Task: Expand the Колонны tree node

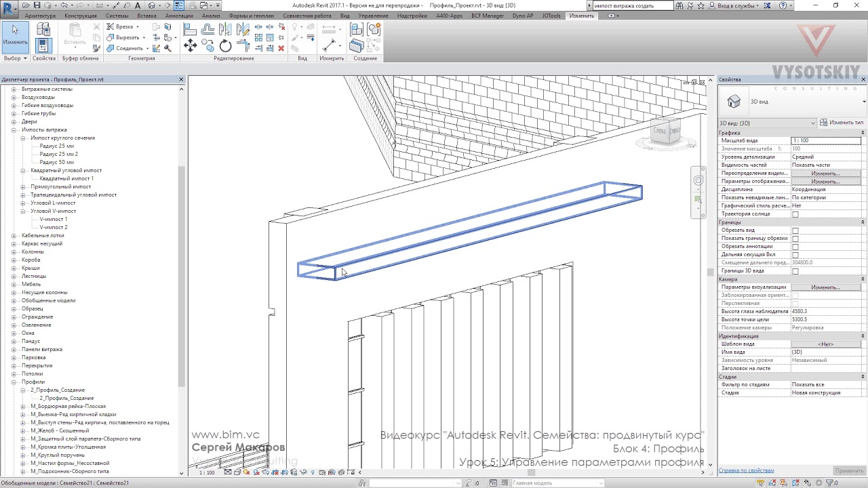Action: coord(14,252)
